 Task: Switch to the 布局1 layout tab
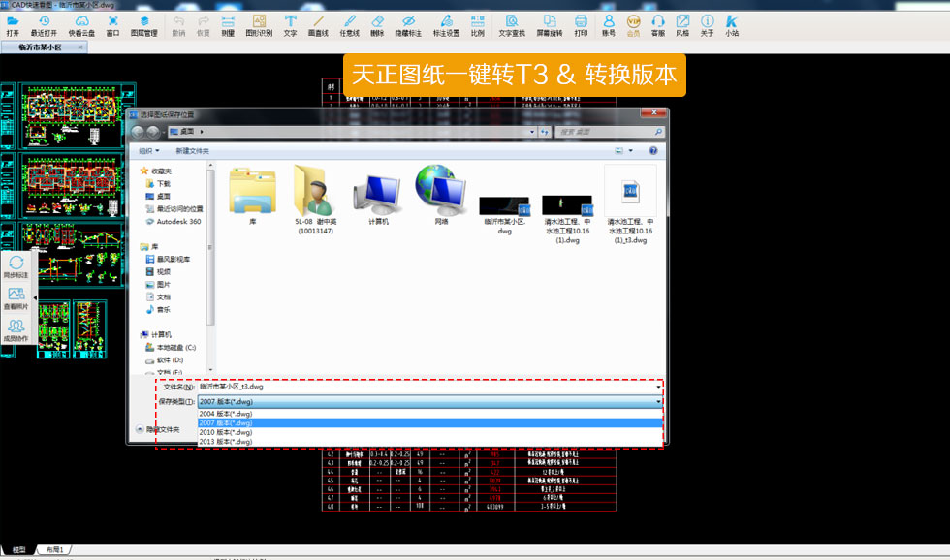[54, 550]
